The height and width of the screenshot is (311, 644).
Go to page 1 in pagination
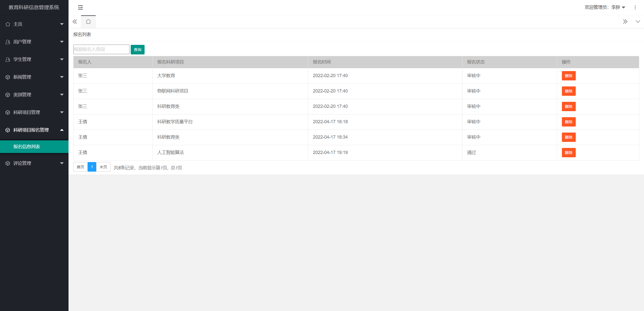click(x=92, y=167)
